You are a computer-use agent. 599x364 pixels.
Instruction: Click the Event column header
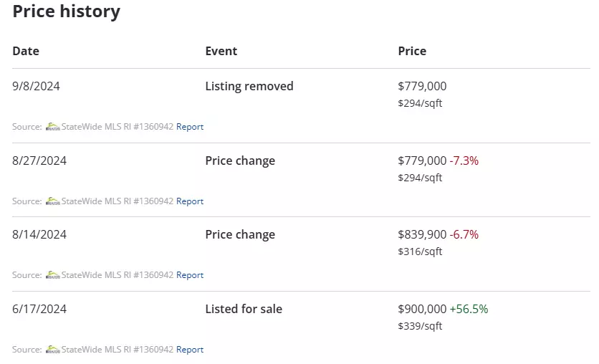(x=221, y=51)
